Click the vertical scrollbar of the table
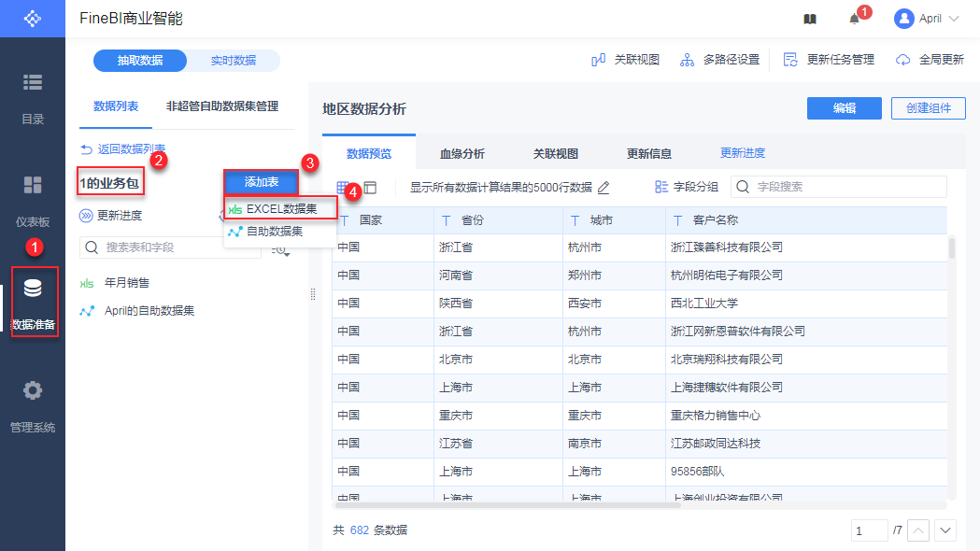 click(x=952, y=247)
